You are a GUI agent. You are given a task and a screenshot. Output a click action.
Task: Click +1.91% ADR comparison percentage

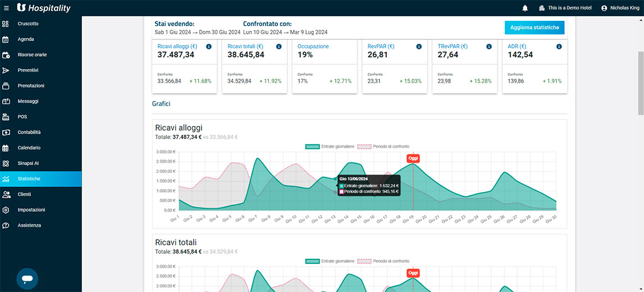pos(552,81)
